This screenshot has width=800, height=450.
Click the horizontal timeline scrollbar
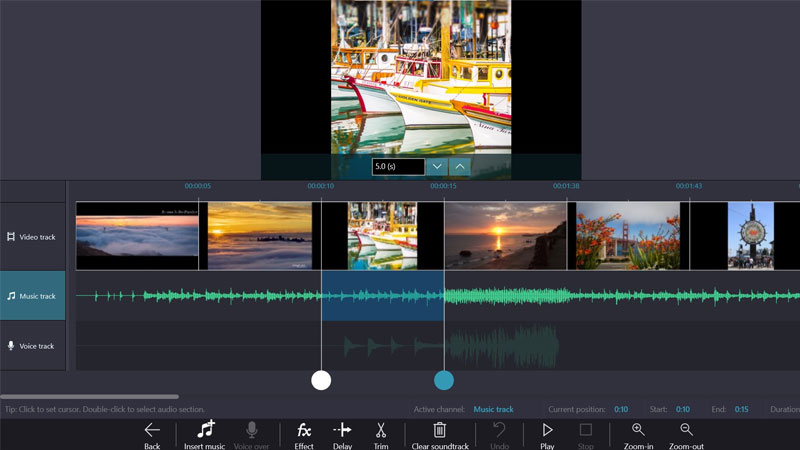pyautogui.click(x=90, y=397)
